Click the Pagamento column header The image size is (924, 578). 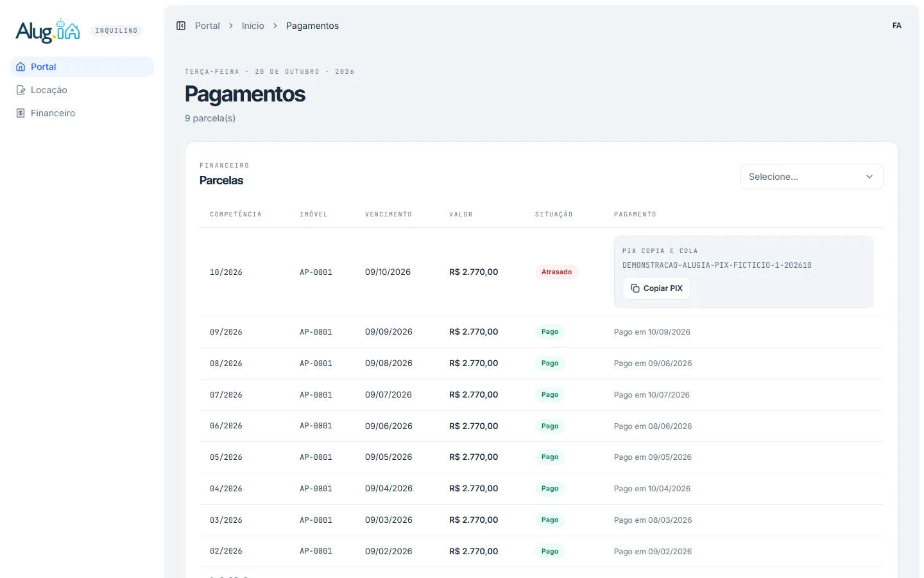point(635,215)
